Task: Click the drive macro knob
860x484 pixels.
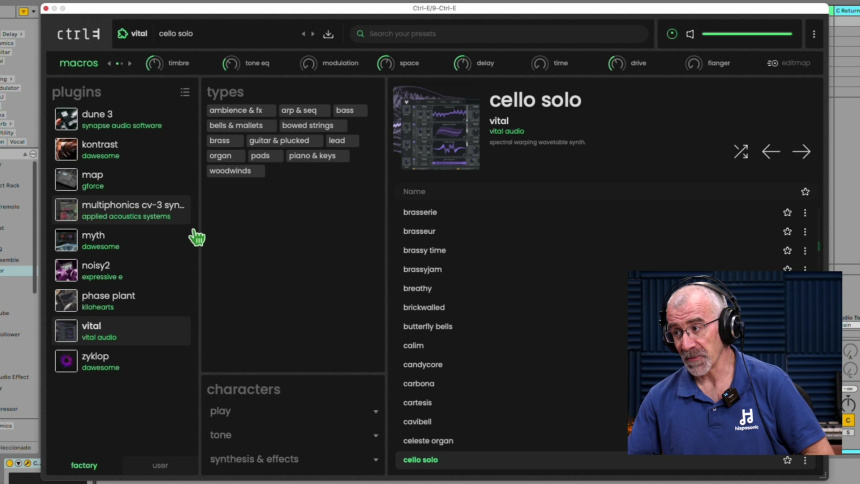Action: (x=616, y=64)
